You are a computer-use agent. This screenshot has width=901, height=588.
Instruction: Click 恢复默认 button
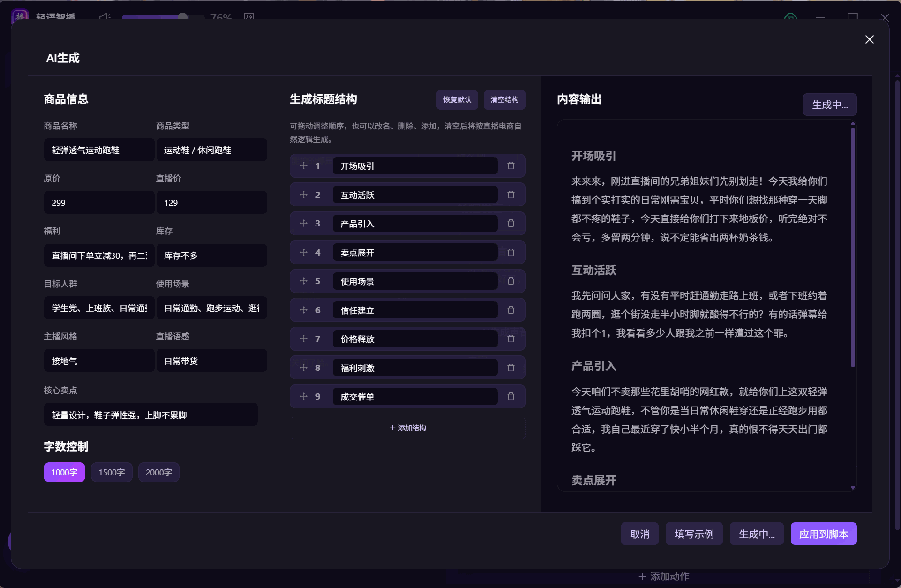click(x=457, y=100)
